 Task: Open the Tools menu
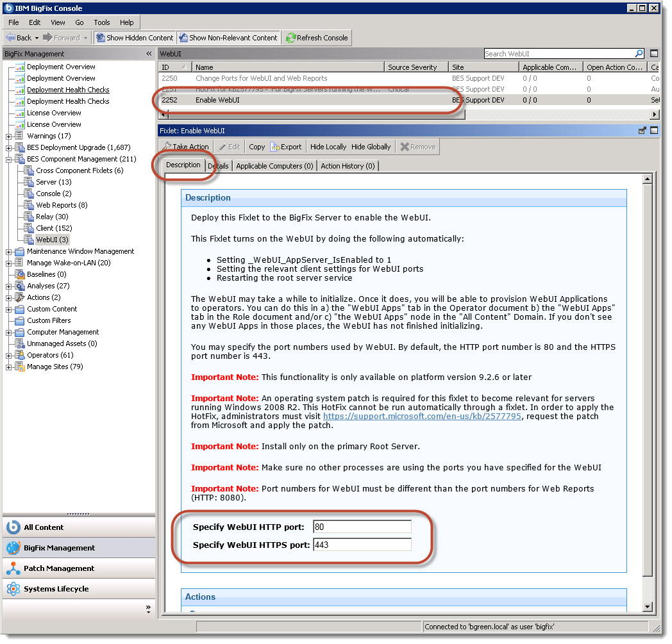(101, 21)
